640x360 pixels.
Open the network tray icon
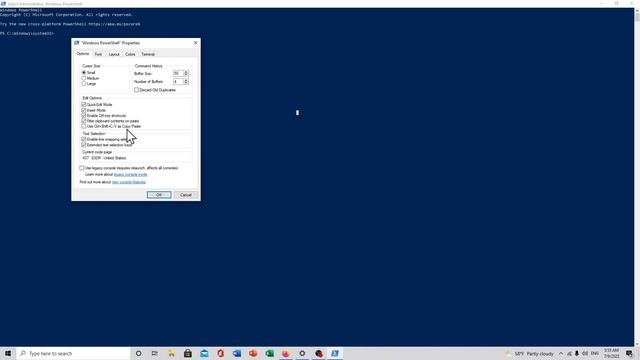pyautogui.click(x=569, y=353)
